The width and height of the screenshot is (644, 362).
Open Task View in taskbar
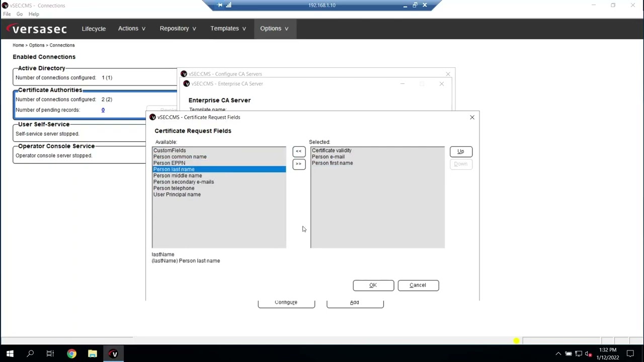[50, 354]
